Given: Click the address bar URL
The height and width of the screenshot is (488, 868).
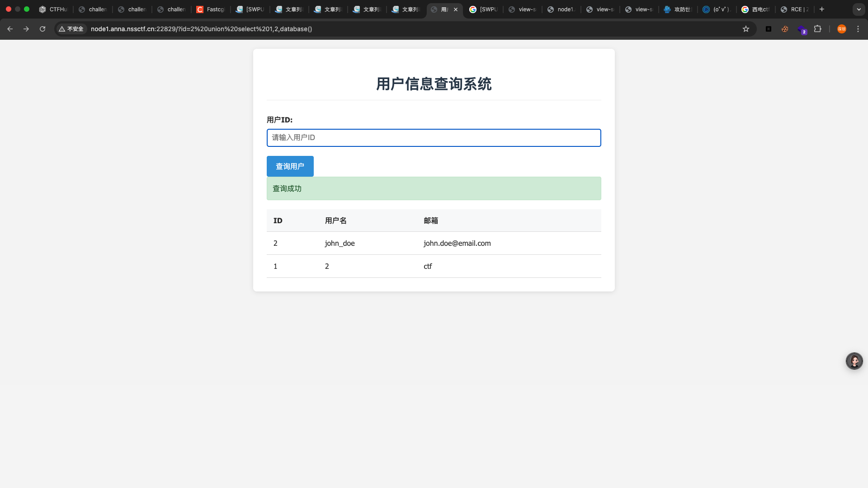Looking at the screenshot, I should tap(201, 29).
